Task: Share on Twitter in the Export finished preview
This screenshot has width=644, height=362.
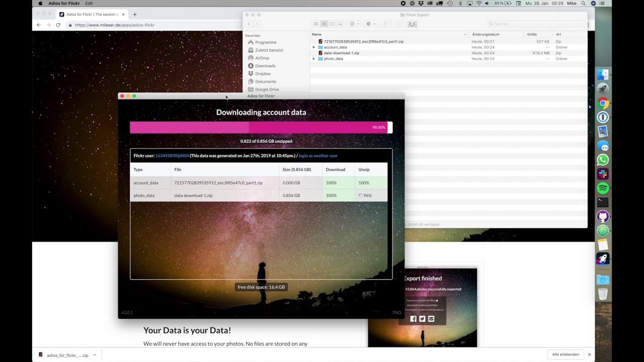Action: coord(422,319)
